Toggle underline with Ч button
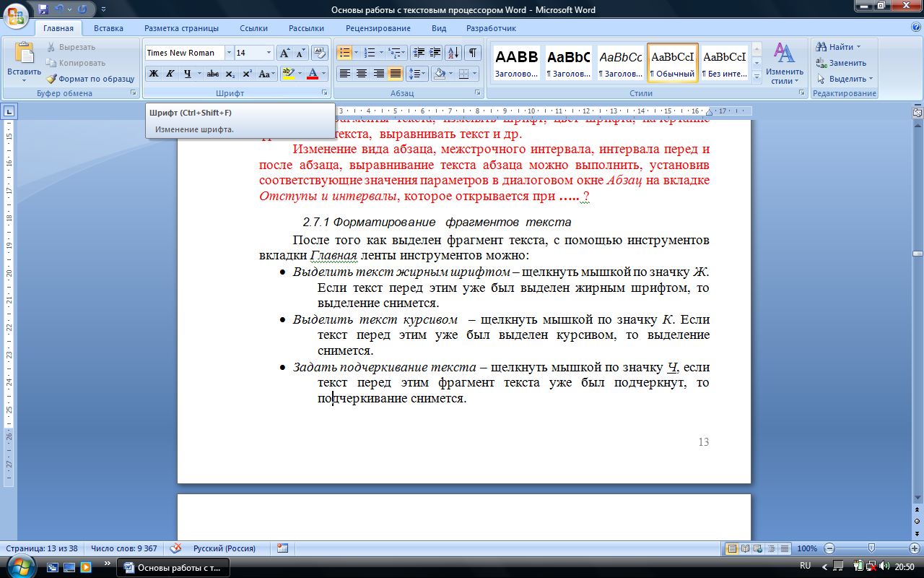The image size is (924, 578). [x=188, y=74]
